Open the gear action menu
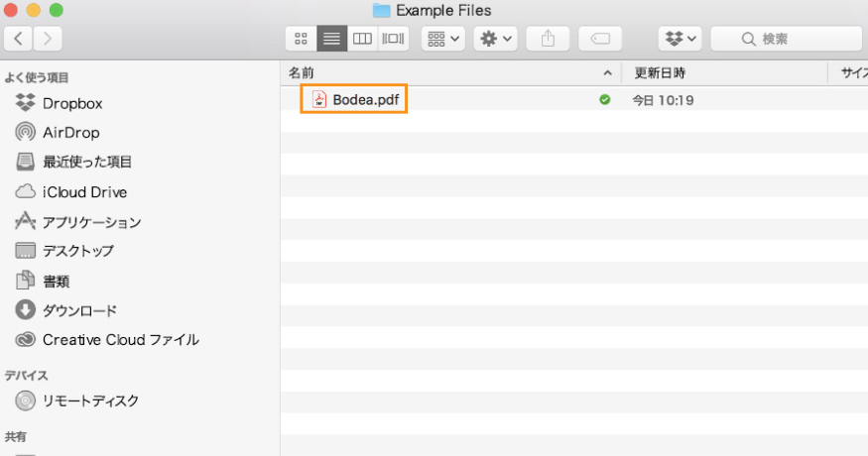The image size is (868, 456). pyautogui.click(x=496, y=39)
